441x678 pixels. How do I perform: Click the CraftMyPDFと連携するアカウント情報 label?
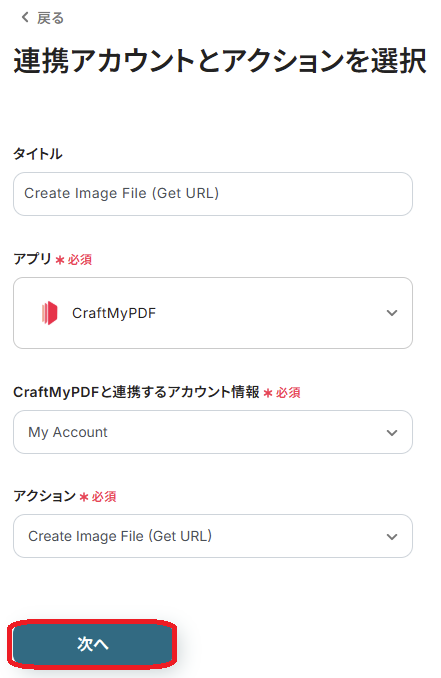[136, 392]
